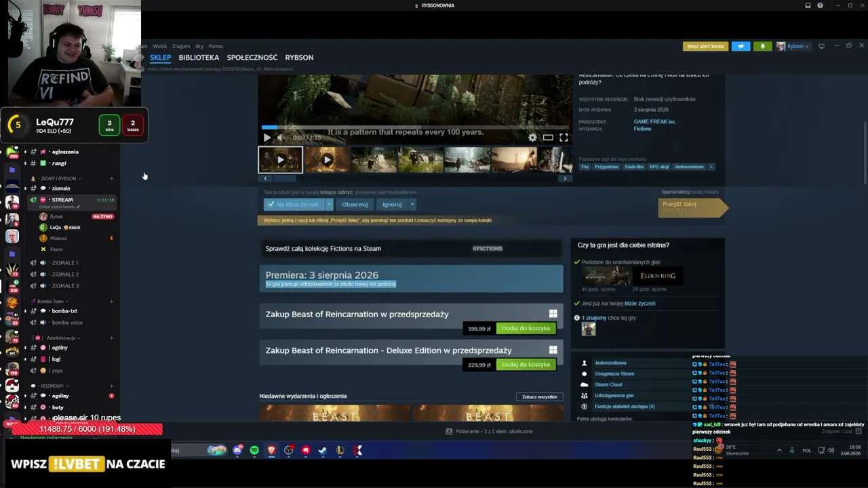Click the friend avatar who wants this game
The width and height of the screenshot is (868, 488).
point(589,329)
